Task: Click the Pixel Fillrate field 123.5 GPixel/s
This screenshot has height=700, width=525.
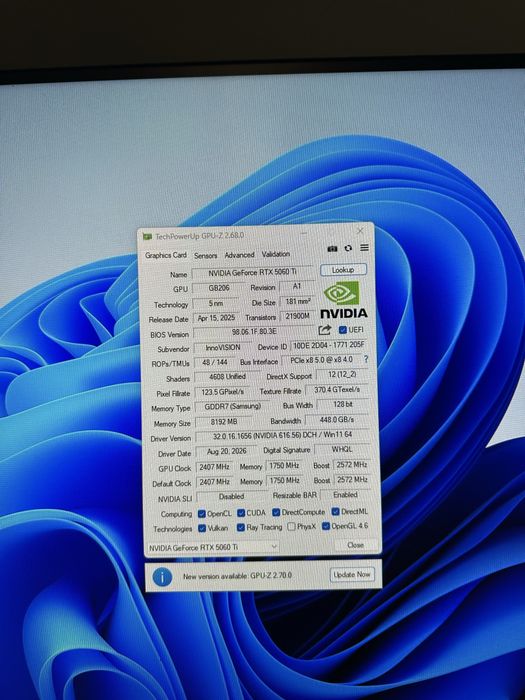Action: [222, 392]
